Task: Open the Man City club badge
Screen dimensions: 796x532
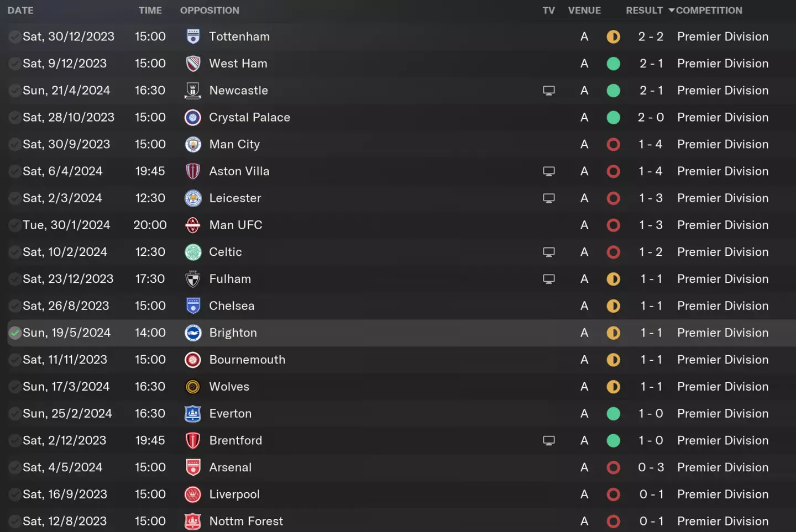Action: click(193, 145)
